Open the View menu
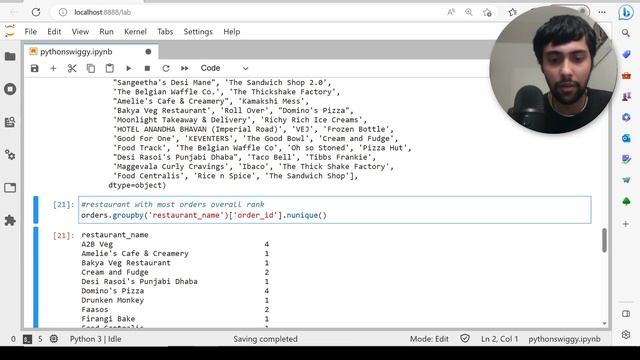Viewport: 640px width, 360px height. pos(80,32)
